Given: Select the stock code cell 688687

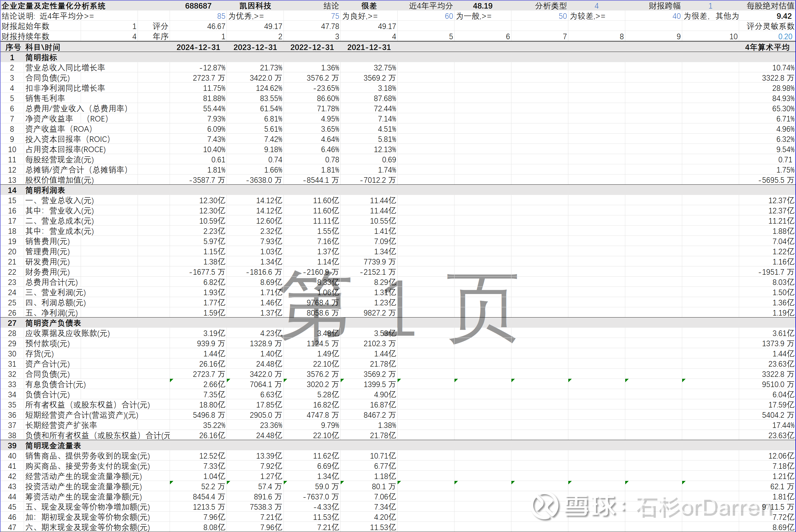Looking at the screenshot, I should 198,6.
